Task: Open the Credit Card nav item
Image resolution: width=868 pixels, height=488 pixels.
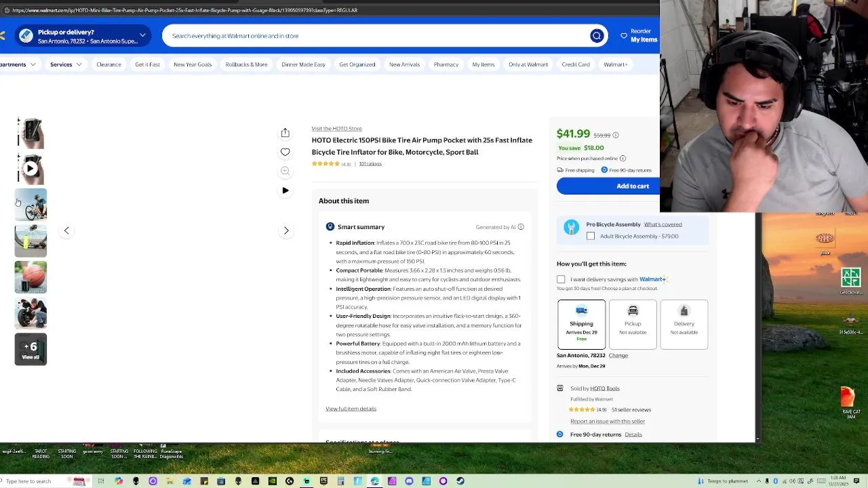Action: point(576,64)
